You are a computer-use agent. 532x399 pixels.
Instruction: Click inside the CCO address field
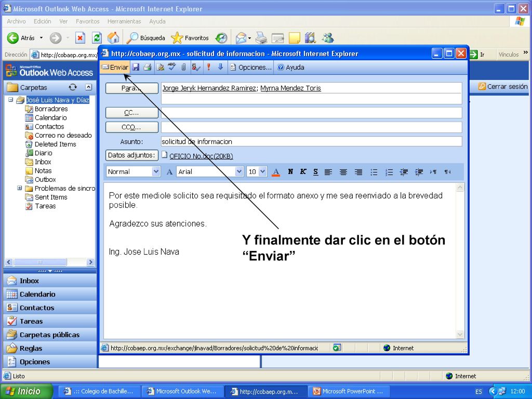312,127
